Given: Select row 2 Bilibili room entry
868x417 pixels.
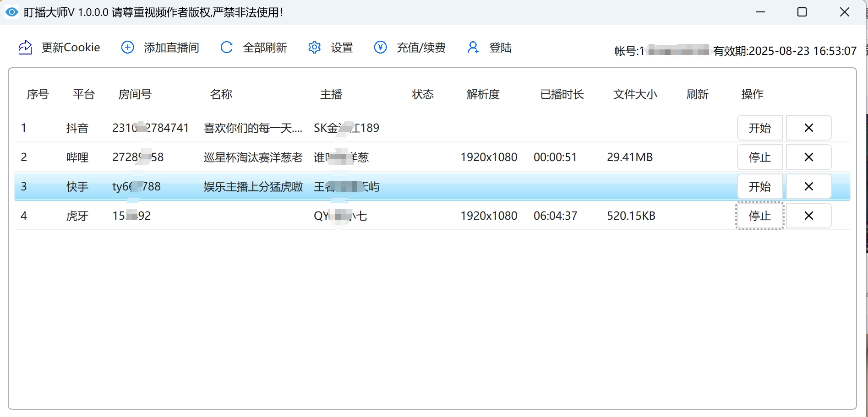Looking at the screenshot, I should (x=253, y=157).
